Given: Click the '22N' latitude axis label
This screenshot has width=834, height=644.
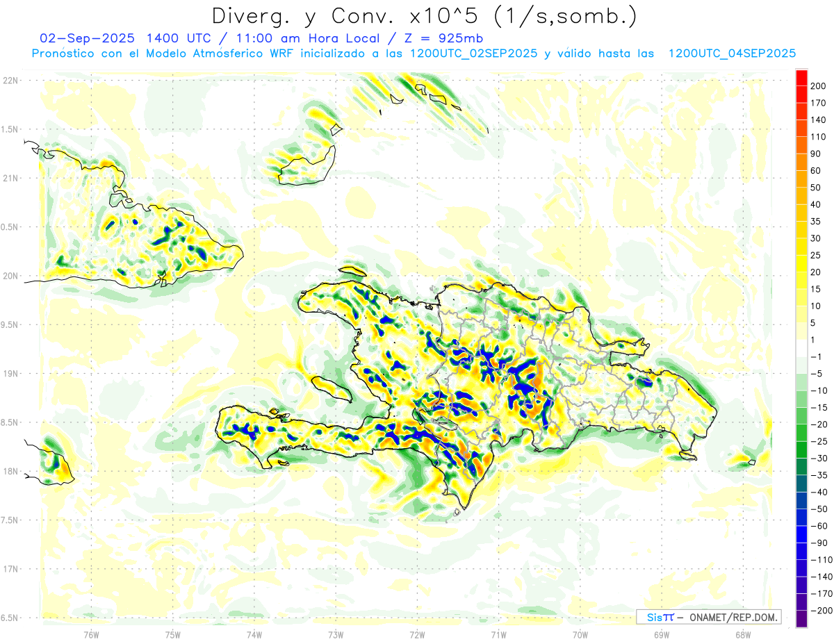Looking at the screenshot, I should pos(10,81).
